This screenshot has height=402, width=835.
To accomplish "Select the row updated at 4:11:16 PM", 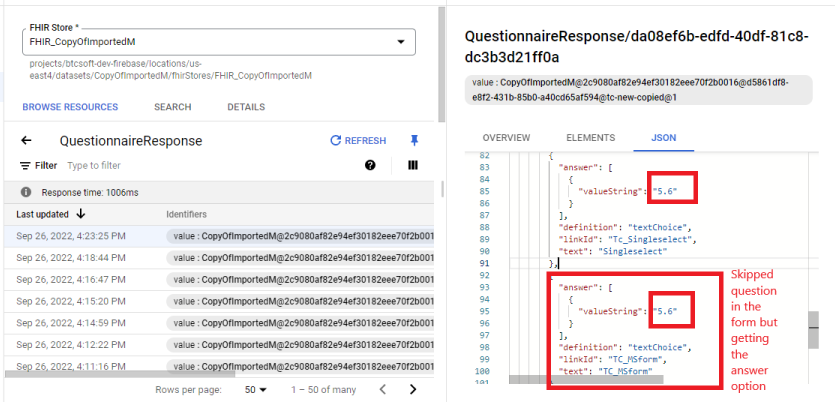I will tap(219, 364).
